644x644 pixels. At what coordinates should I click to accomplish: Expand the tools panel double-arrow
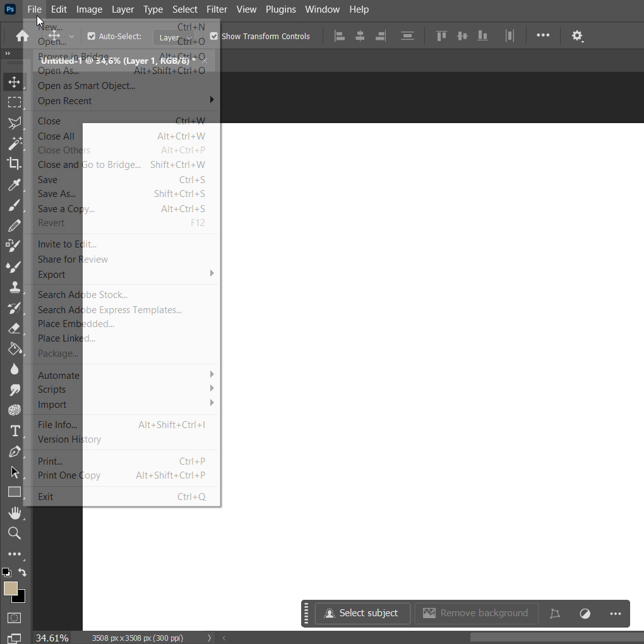tap(8, 54)
